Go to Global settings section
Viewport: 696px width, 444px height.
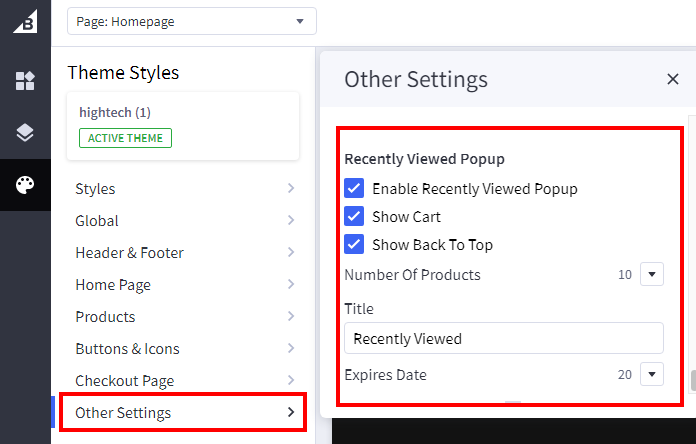(x=185, y=221)
